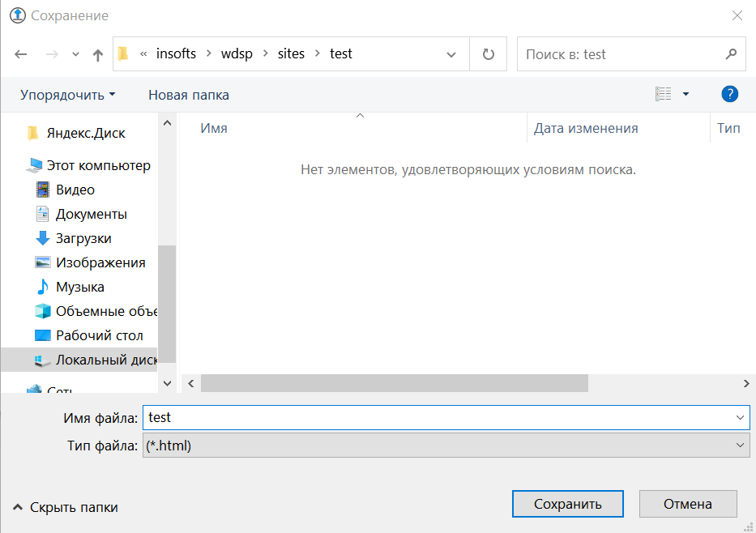Click the folder icon in address bar
The height and width of the screenshot is (533, 756).
(123, 53)
